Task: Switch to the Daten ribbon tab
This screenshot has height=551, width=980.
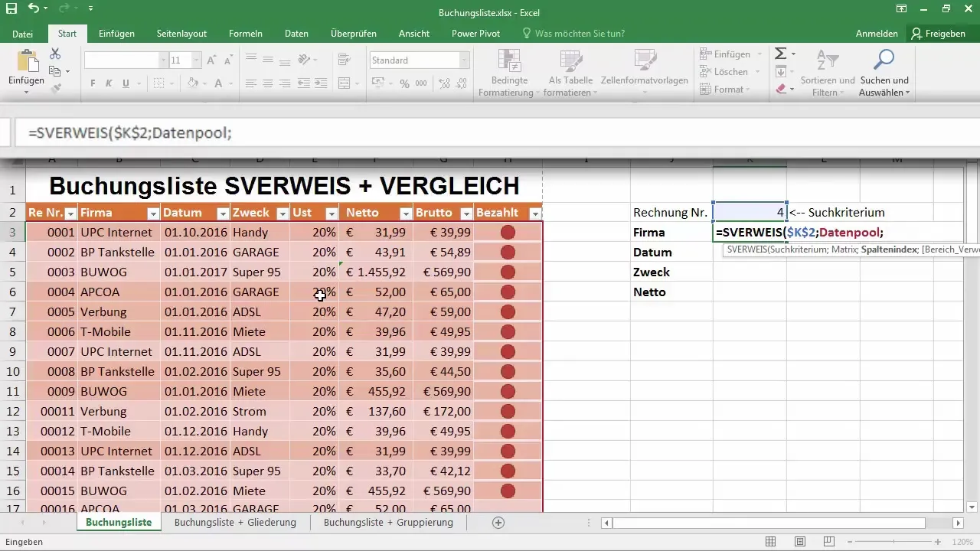Action: pyautogui.click(x=296, y=34)
